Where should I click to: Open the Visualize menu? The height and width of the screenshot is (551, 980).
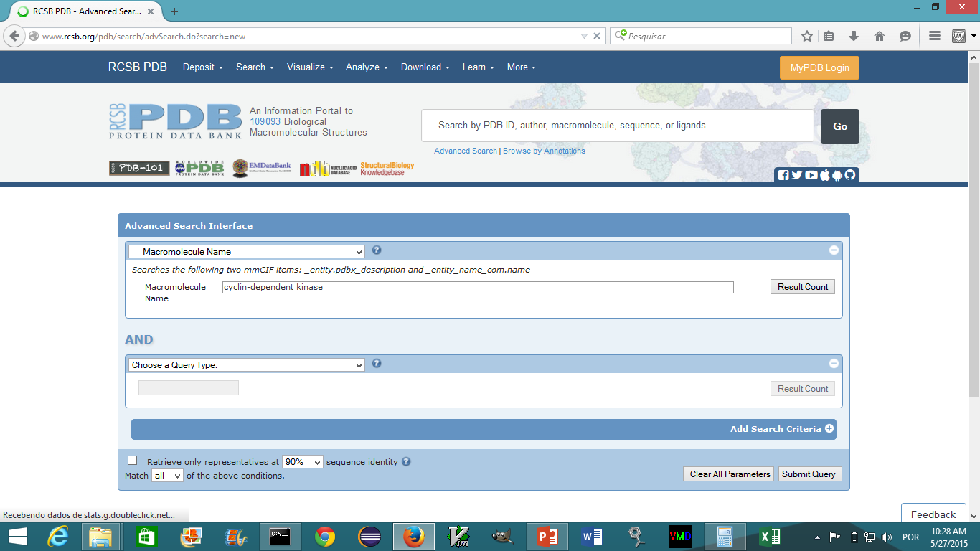click(310, 67)
